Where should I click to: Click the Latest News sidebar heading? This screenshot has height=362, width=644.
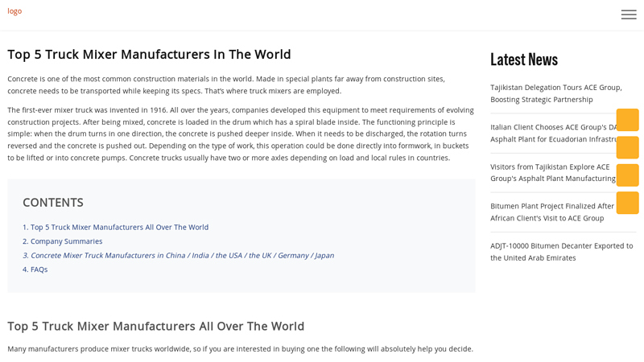pyautogui.click(x=523, y=60)
